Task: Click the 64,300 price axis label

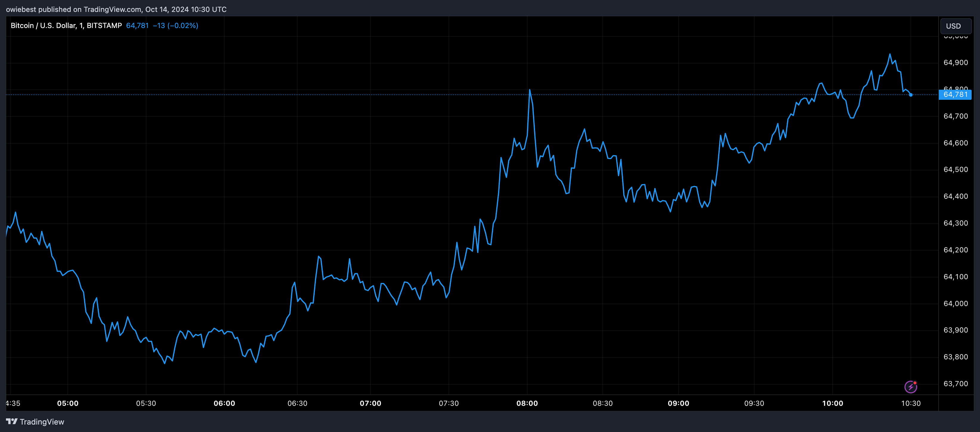Action: pos(956,223)
